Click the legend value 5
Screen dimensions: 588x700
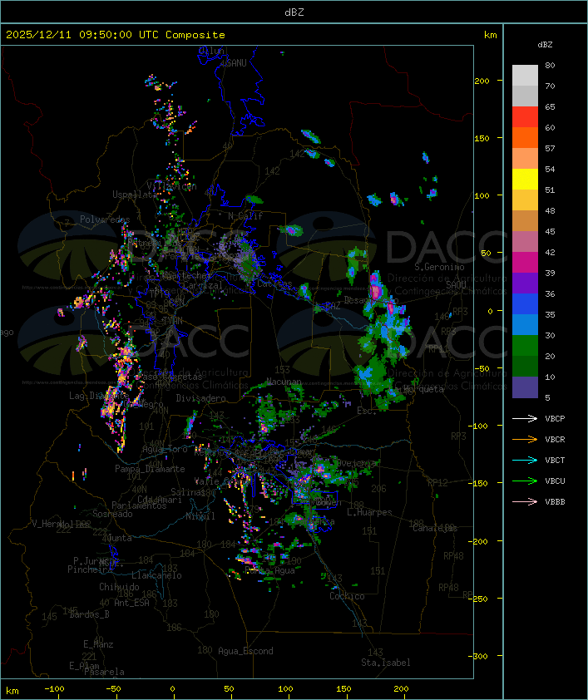(547, 397)
